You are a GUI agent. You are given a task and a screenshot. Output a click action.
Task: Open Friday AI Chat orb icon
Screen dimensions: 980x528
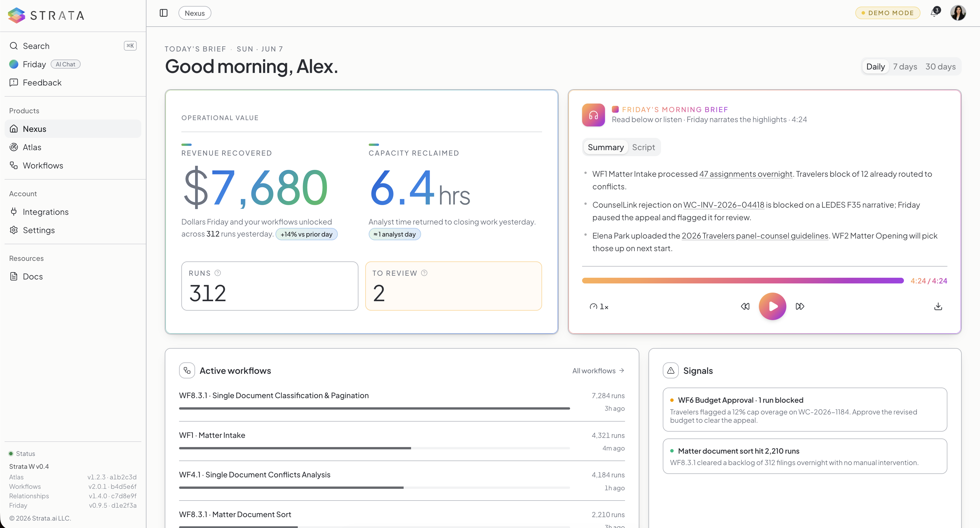point(14,64)
